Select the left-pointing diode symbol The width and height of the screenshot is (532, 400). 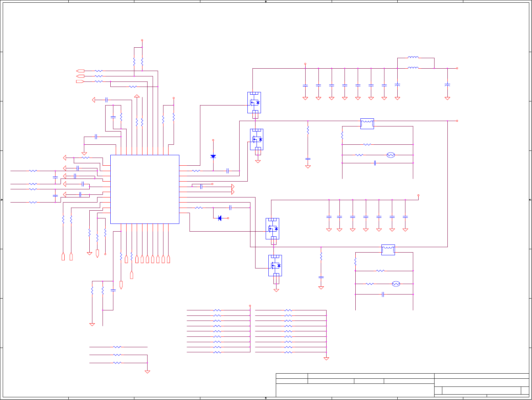(220, 218)
